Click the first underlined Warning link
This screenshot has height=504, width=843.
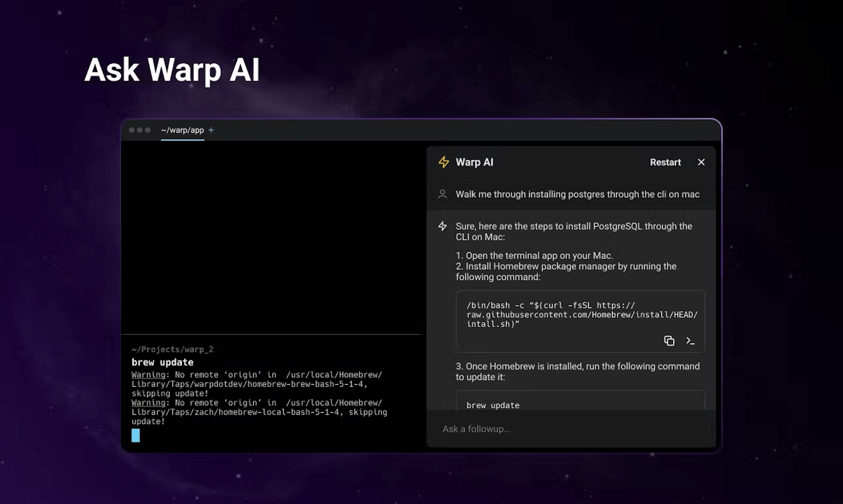148,375
